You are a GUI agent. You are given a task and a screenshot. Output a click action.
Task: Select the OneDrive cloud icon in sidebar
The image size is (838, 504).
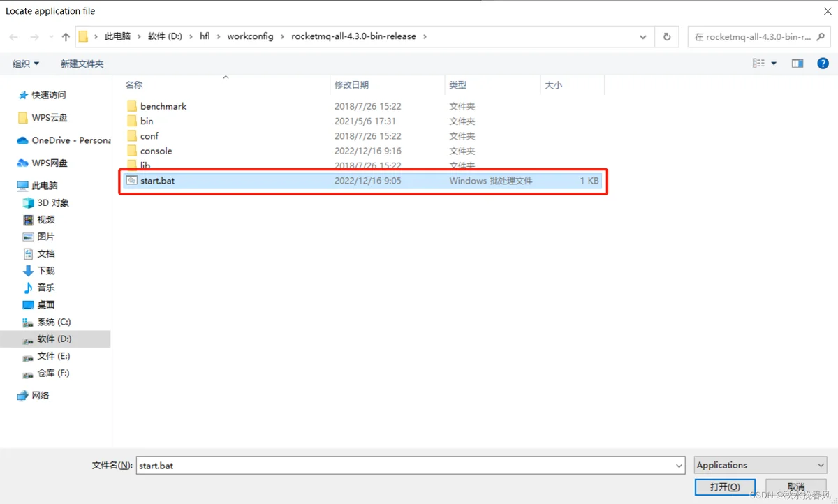(23, 140)
